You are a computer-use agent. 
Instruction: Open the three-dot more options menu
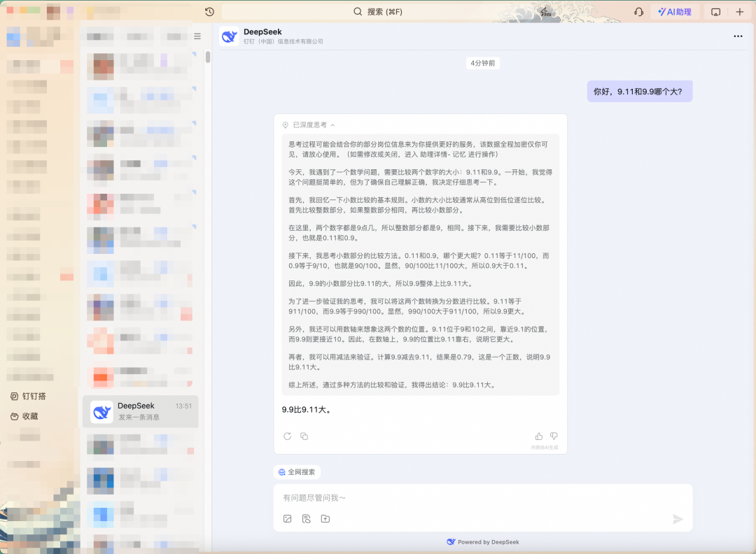tap(738, 36)
